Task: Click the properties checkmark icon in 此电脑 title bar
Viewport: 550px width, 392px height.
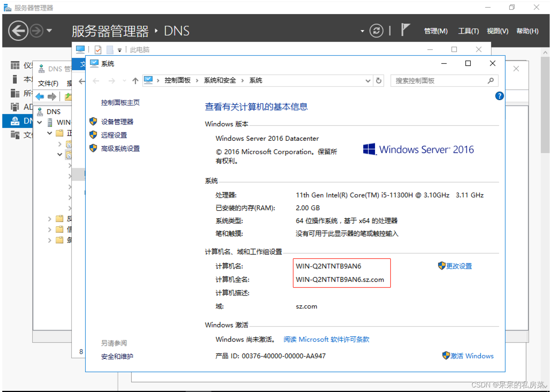Action: pyautogui.click(x=98, y=50)
